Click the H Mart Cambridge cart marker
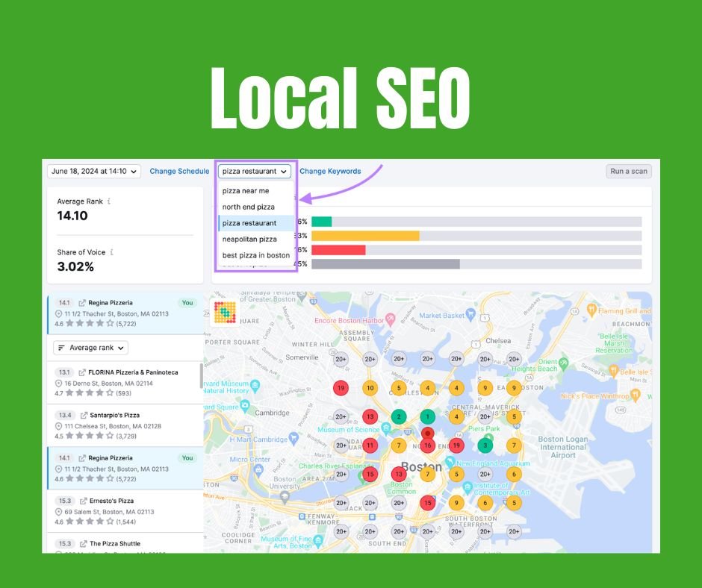 pos(293,438)
